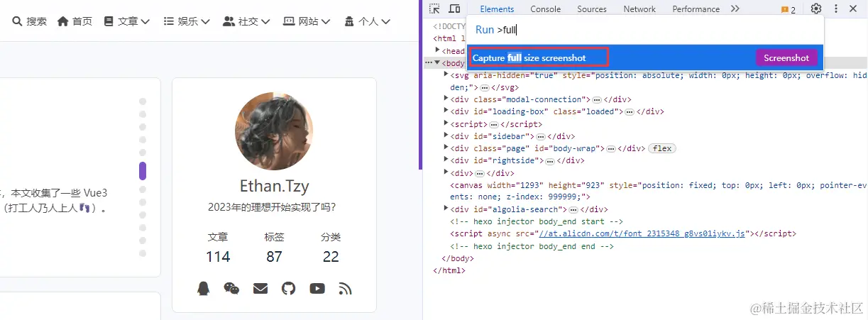Open the 搜索 search icon button
Viewport: 868px width, 320px height.
[x=29, y=21]
